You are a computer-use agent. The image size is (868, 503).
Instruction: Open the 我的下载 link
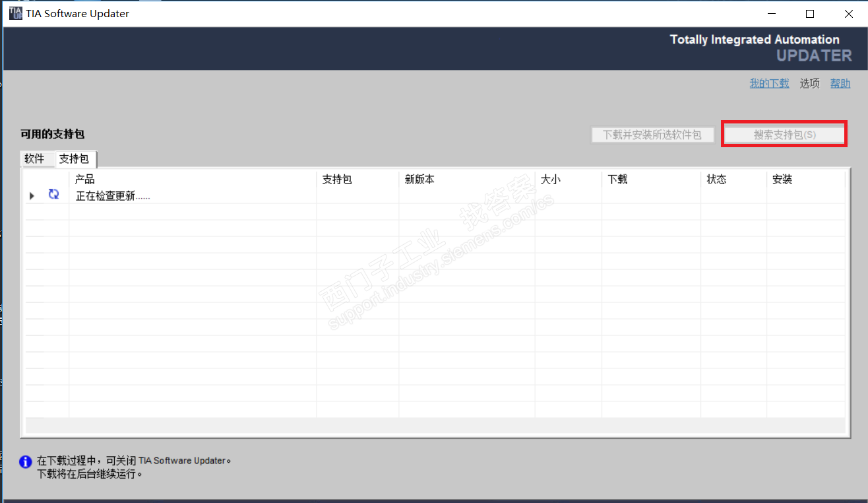(x=769, y=83)
